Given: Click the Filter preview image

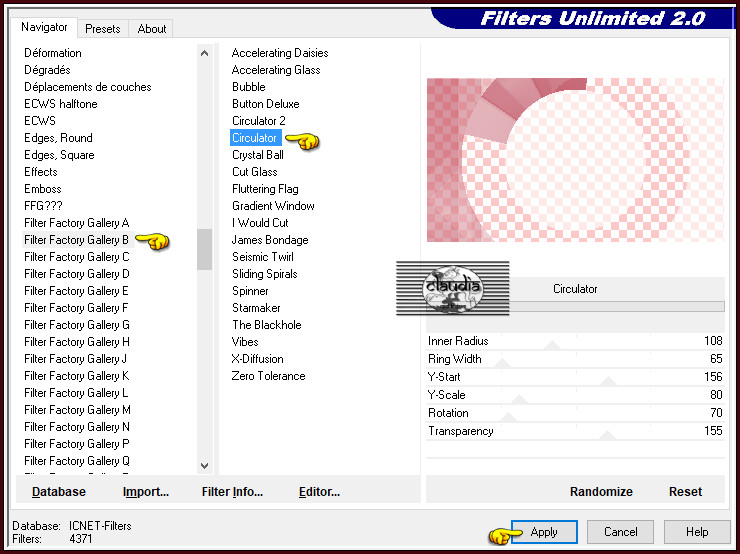Looking at the screenshot, I should click(575, 160).
